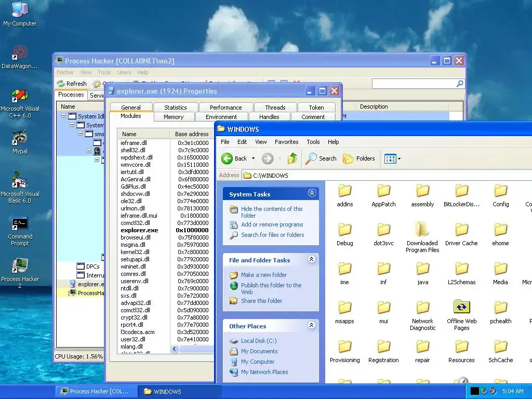Image resolution: width=532 pixels, height=399 pixels.
Task: Select the Mypal raccoon desktop icon
Action: (x=20, y=142)
